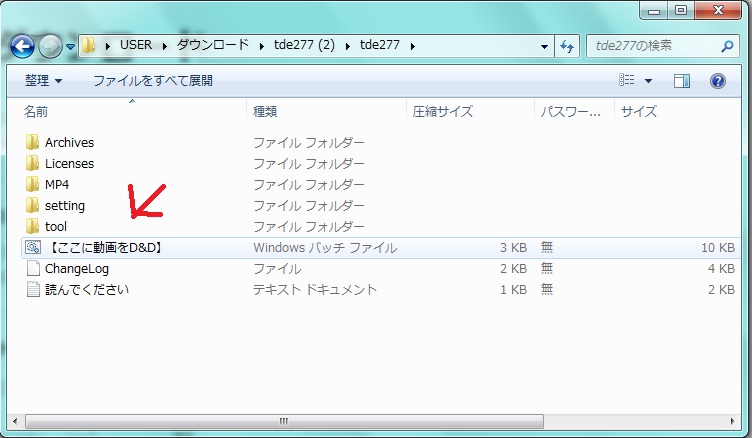
Task: Select the setting folder icon
Action: coord(33,205)
